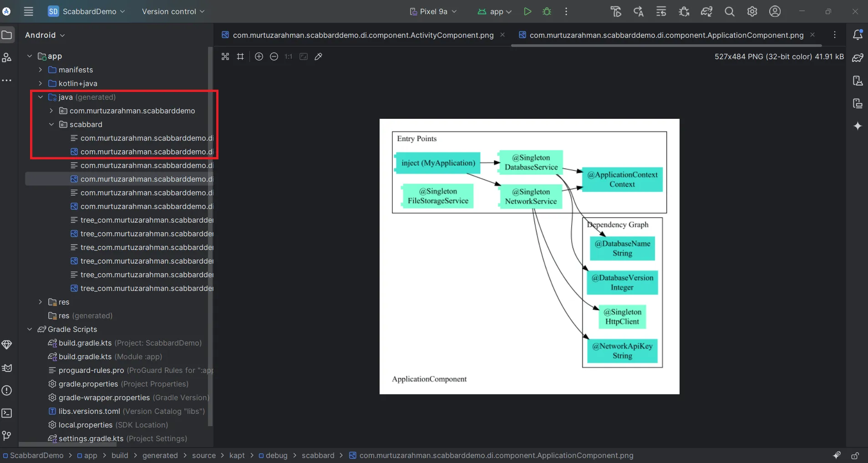Open the Version control dropdown
This screenshot has height=463, width=868.
coord(173,11)
